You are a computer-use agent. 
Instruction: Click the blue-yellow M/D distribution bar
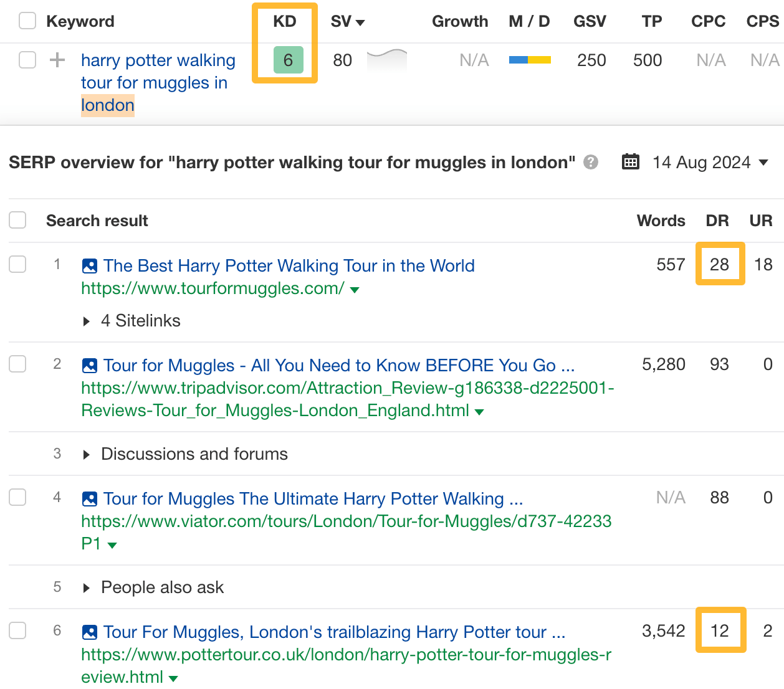[529, 59]
